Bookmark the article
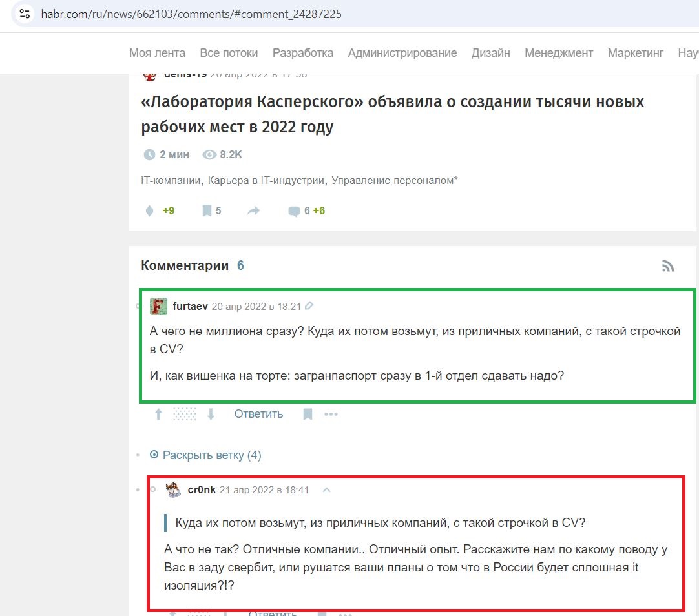 207,210
